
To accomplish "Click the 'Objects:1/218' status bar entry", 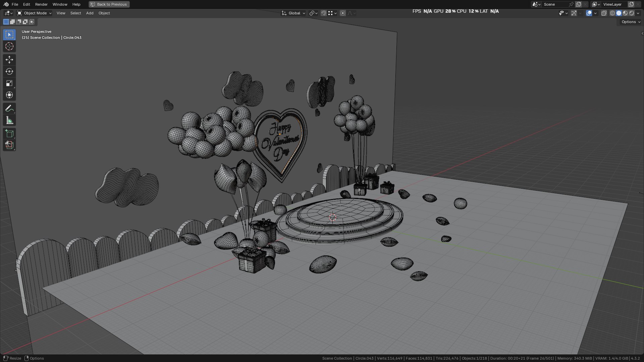I will tap(474, 358).
